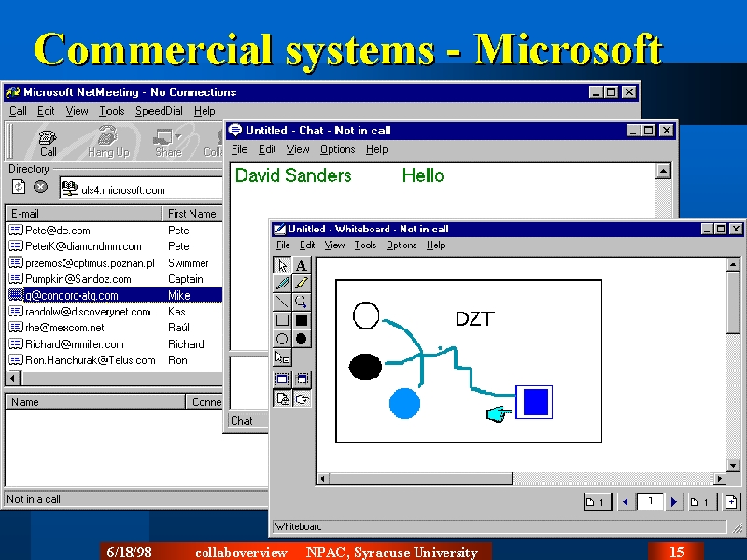The height and width of the screenshot is (560, 747).
Task: Click First Page button left of previous arrow
Action: (x=598, y=502)
